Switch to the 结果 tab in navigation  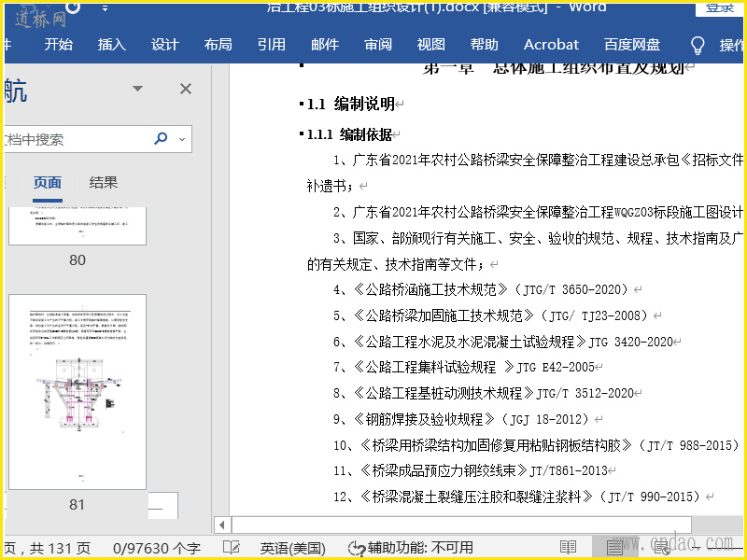pyautogui.click(x=104, y=183)
